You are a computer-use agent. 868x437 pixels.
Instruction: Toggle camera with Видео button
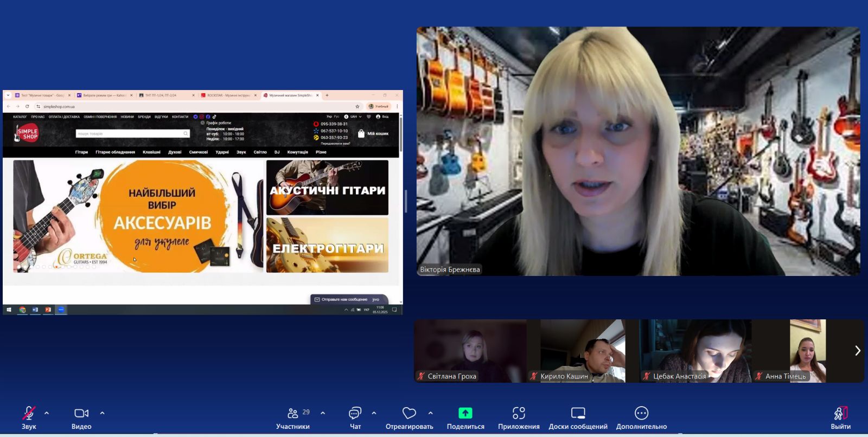(x=81, y=414)
